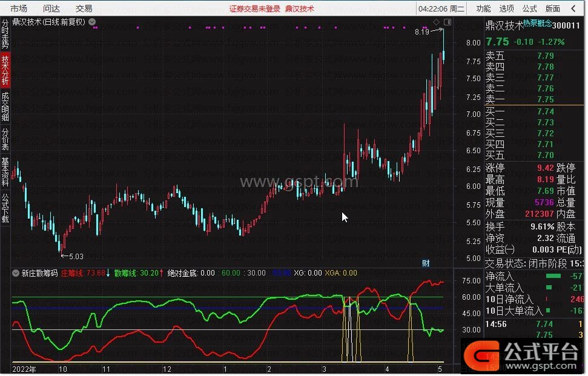The image size is (588, 376).
Task: Click the 最高 value 8.19 in quote panel
Action: 545,179
